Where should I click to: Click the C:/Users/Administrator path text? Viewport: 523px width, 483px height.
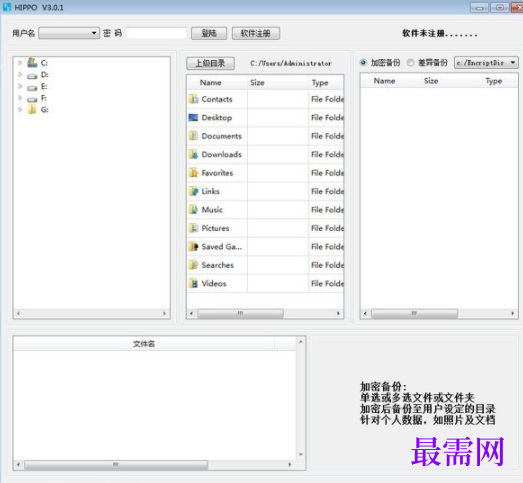pos(291,63)
